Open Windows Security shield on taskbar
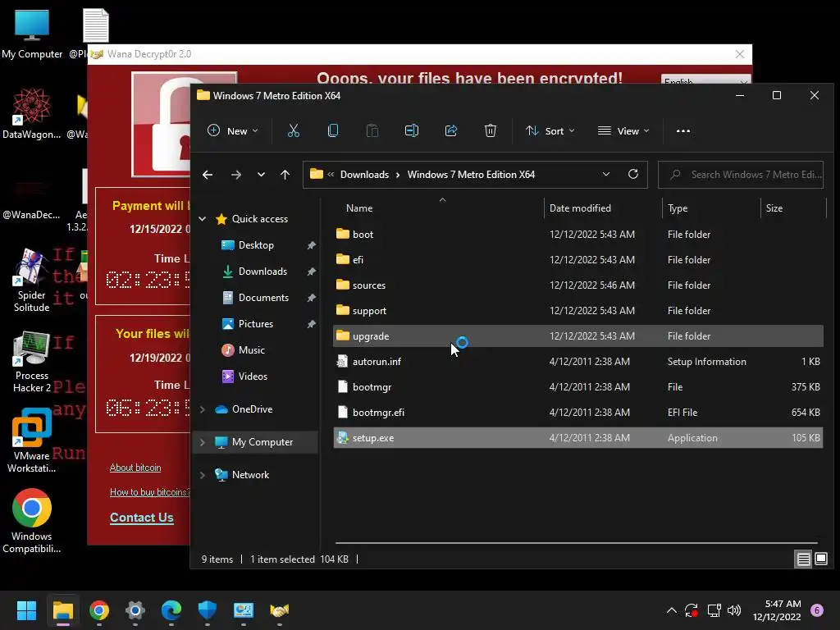This screenshot has height=630, width=840. 208,610
